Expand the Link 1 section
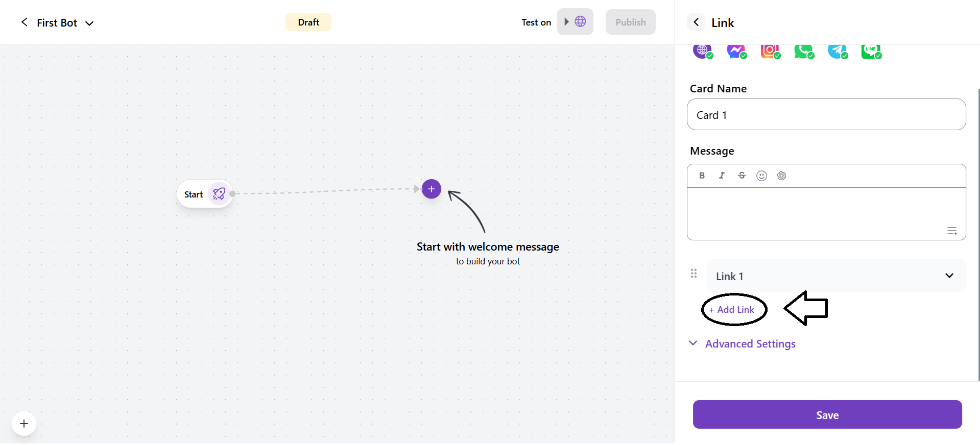 (949, 276)
